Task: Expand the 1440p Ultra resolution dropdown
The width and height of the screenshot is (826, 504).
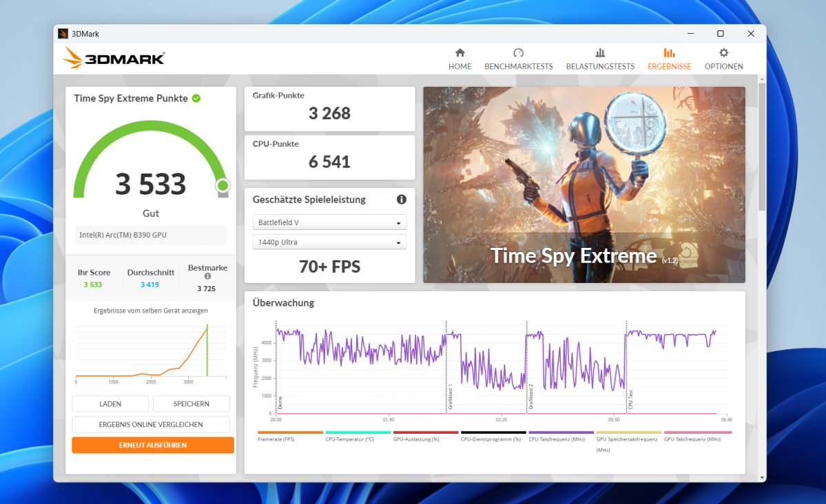Action: coord(330,242)
